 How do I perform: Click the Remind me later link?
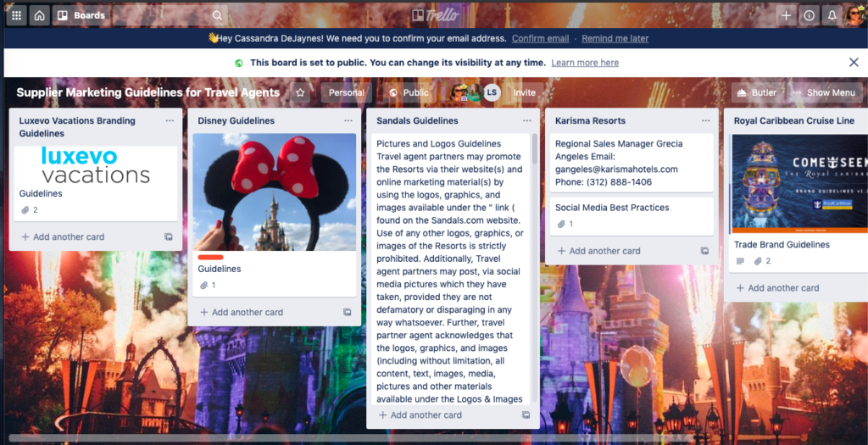615,38
